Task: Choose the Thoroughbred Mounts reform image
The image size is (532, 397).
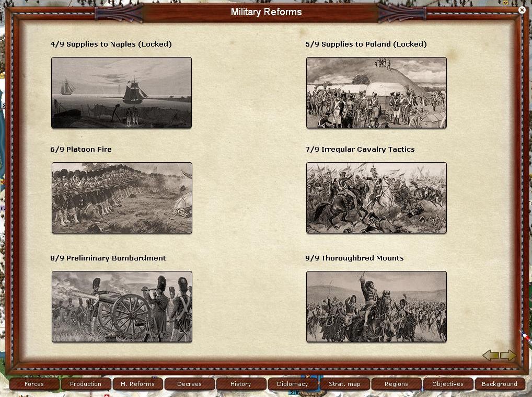Action: pyautogui.click(x=376, y=307)
